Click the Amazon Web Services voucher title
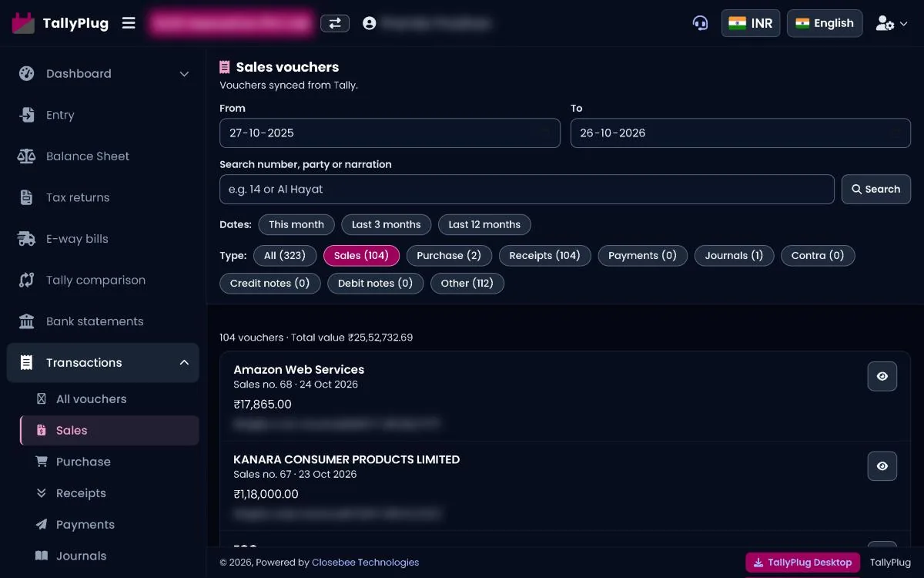This screenshot has width=924, height=578. (299, 370)
